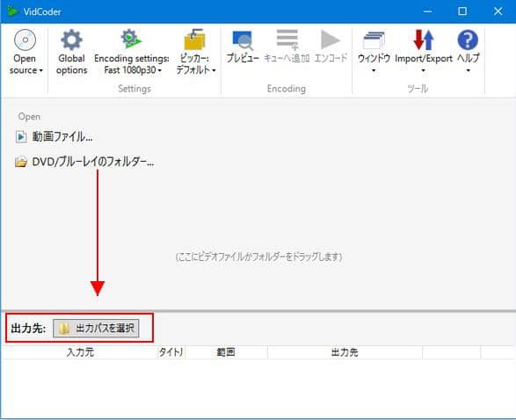
Task: Maximize the VidCoder window
Action: (462, 11)
